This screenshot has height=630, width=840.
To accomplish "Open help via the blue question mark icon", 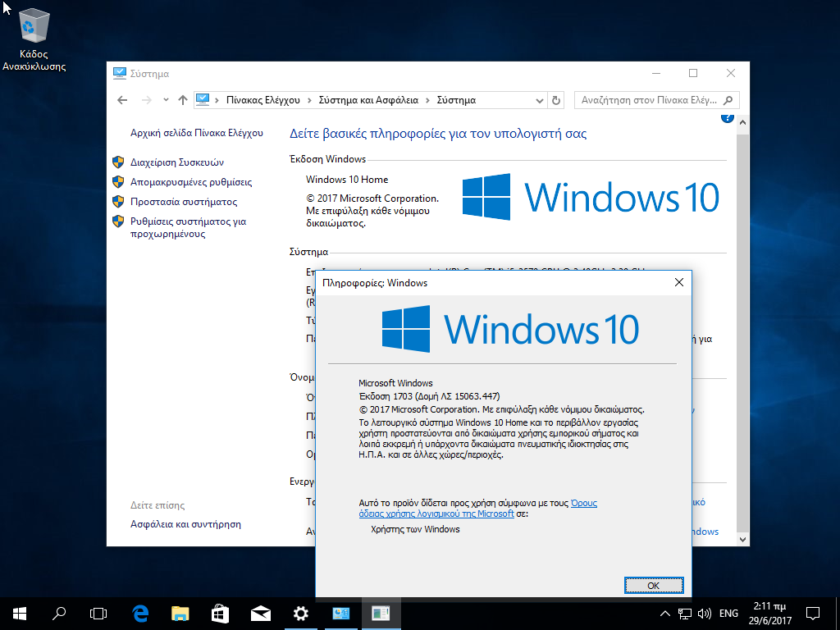I will (x=727, y=118).
